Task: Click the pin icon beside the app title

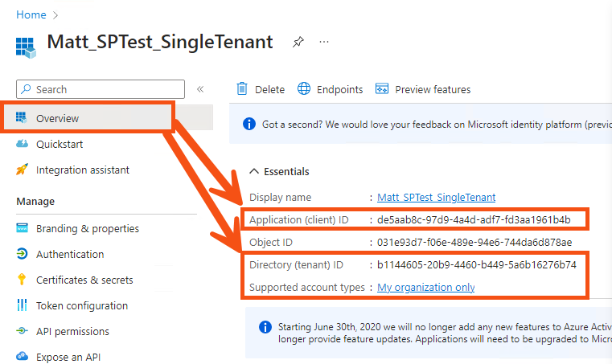Action: tap(298, 42)
